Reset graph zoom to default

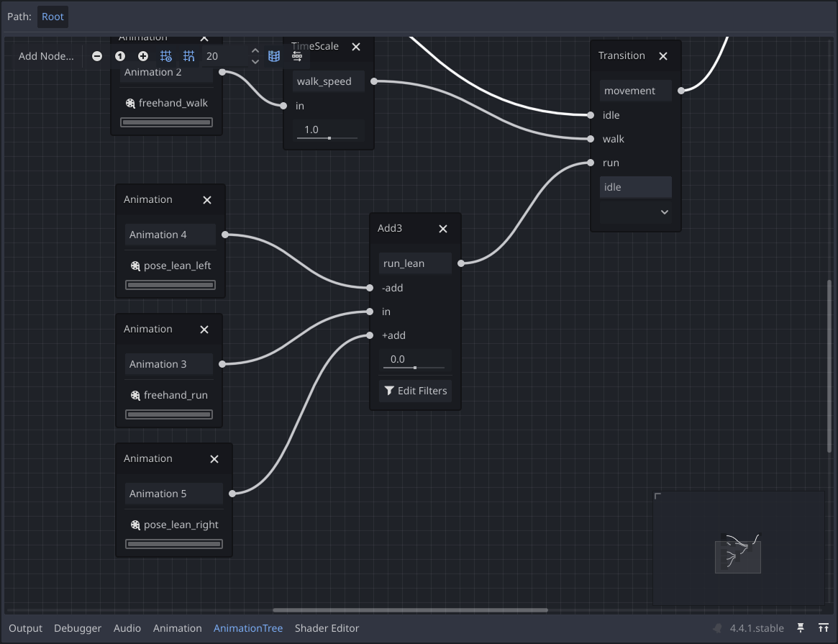(x=120, y=56)
